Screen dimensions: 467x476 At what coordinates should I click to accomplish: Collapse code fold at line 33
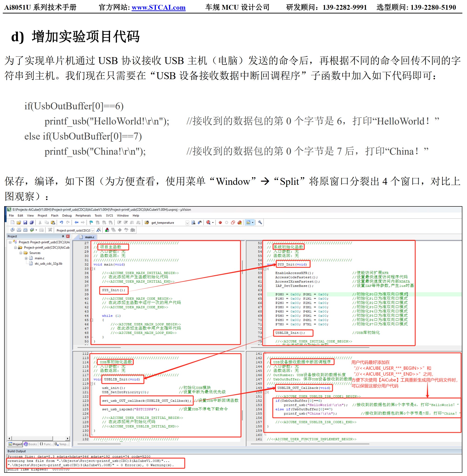91,269
